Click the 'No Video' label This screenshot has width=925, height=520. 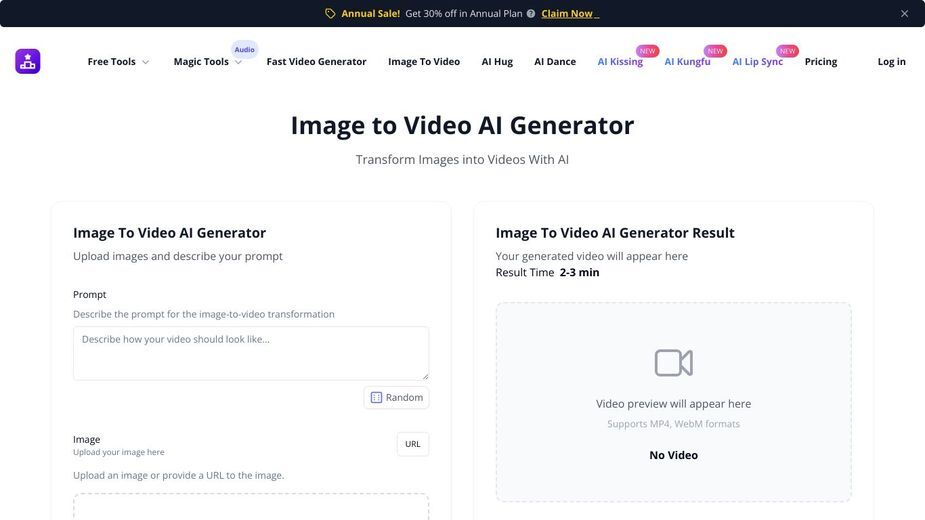click(674, 455)
